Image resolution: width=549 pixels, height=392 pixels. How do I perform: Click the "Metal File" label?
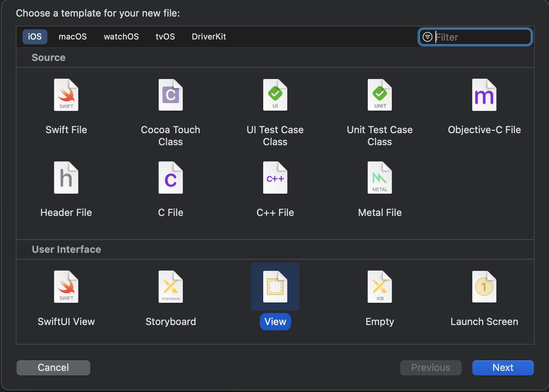[x=380, y=213]
